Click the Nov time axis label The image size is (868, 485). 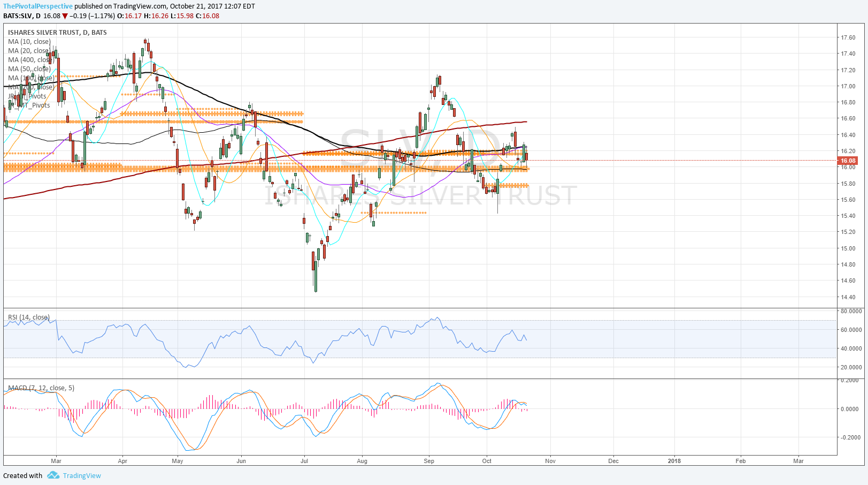(x=550, y=461)
